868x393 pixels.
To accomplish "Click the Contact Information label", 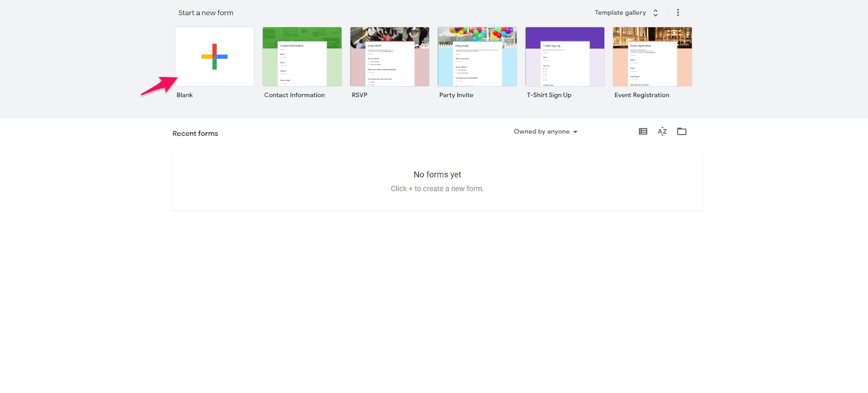I will coord(295,95).
